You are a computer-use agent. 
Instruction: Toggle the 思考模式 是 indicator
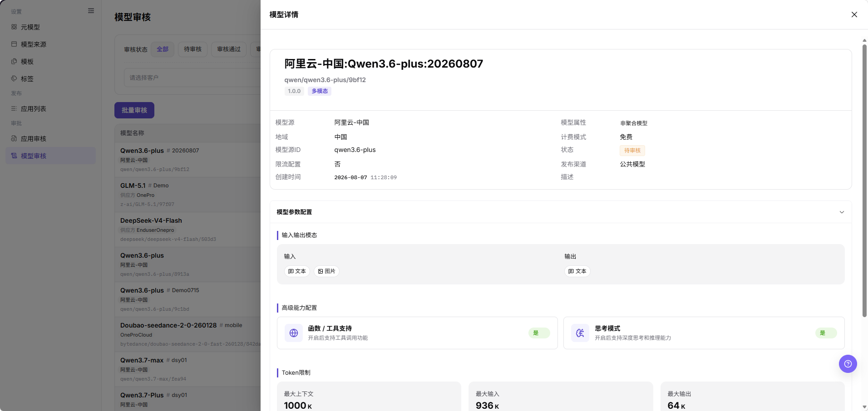click(826, 333)
